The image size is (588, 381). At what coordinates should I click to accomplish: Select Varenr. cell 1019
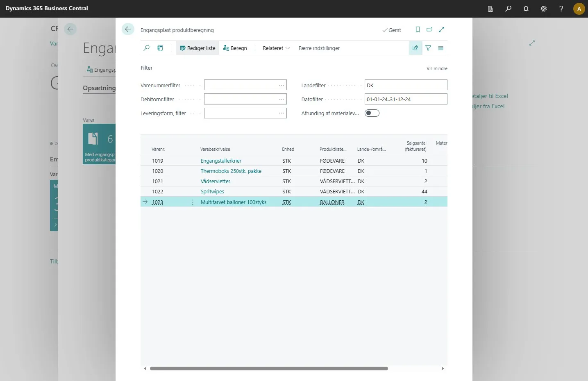coord(158,161)
